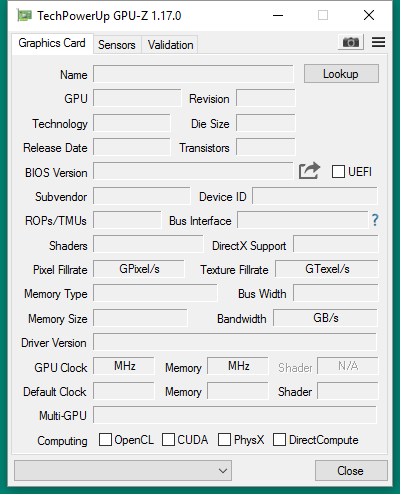Enable the DirectCompute checkbox

click(x=279, y=439)
